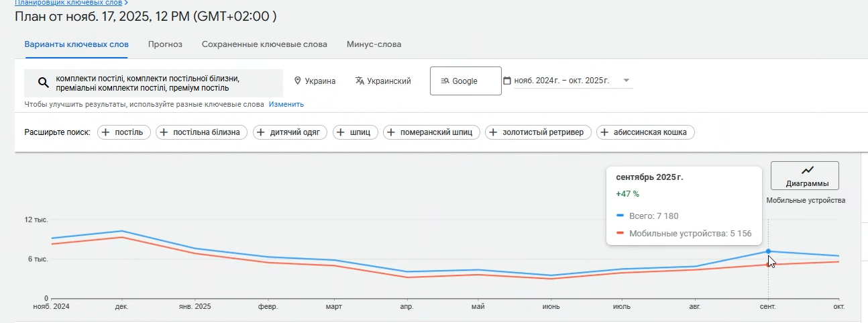
Task: Open the Google search network selector
Action: click(x=466, y=81)
